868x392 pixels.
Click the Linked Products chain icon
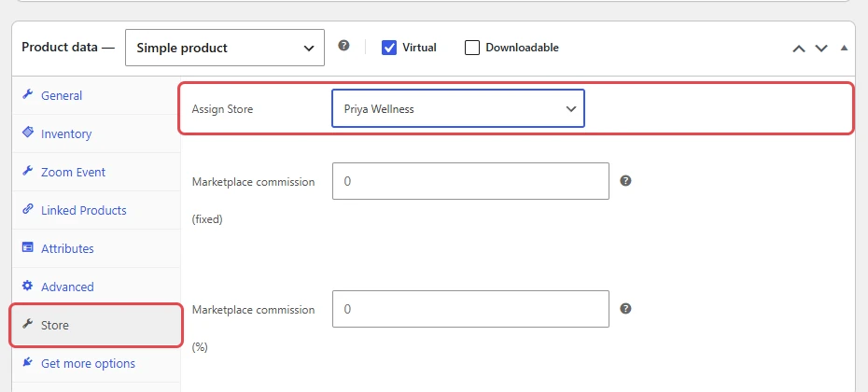tap(27, 209)
